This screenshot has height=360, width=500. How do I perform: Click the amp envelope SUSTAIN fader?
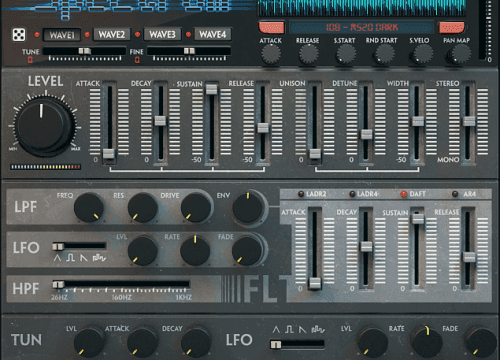[211, 89]
